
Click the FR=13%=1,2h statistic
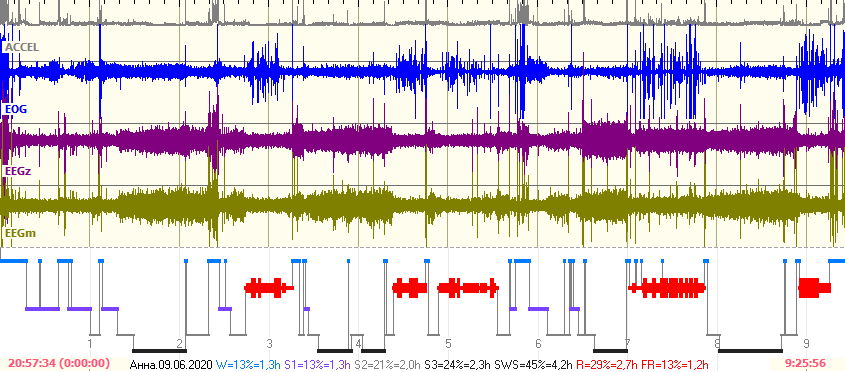coord(674,365)
